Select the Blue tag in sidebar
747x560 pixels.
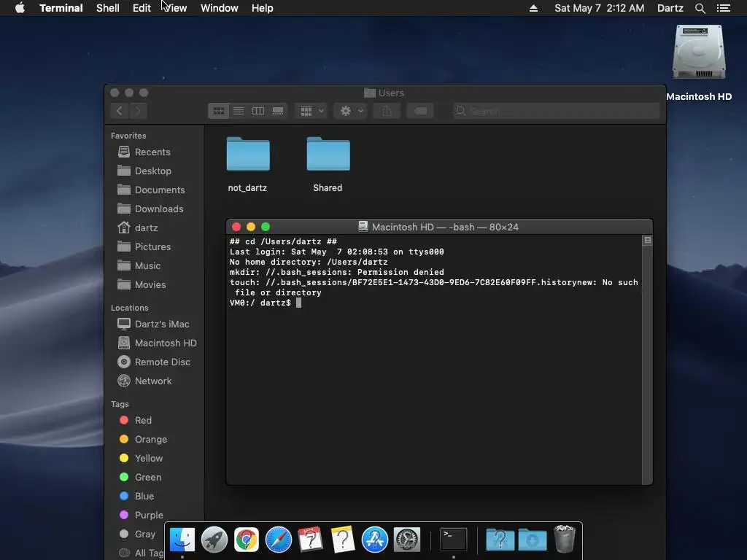click(x=144, y=496)
